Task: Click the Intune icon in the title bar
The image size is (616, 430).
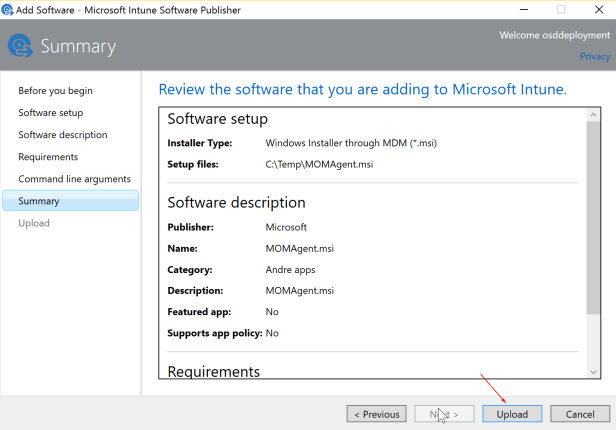Action: [x=7, y=10]
